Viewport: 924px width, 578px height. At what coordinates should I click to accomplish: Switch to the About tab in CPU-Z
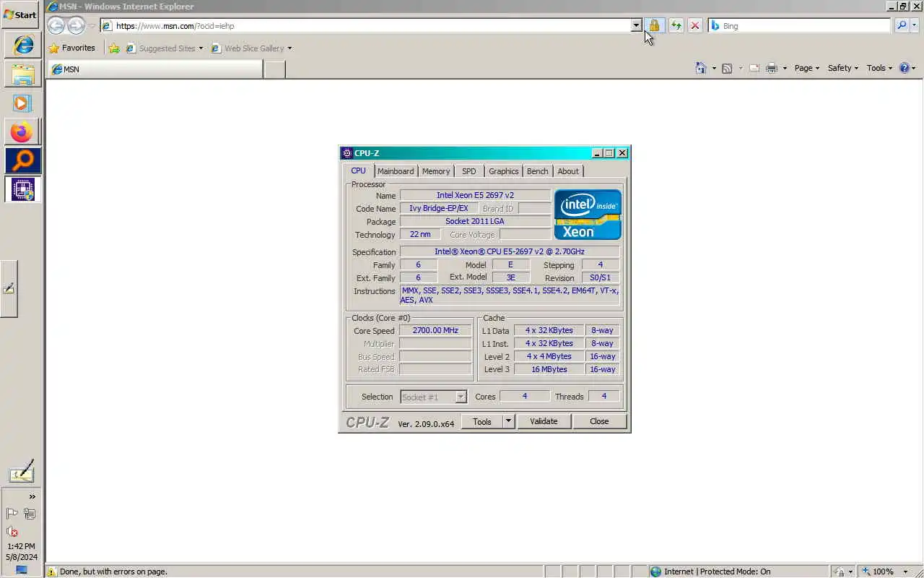[568, 171]
